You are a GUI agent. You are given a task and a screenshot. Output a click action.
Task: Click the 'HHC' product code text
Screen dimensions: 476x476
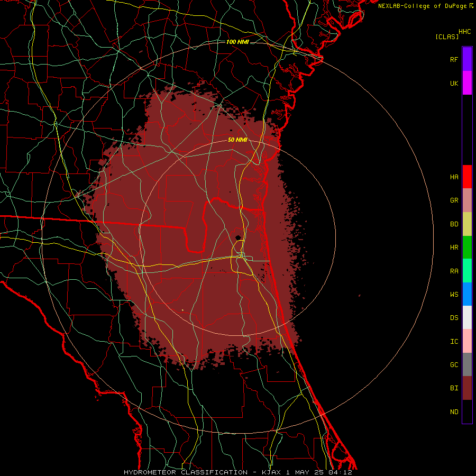(x=464, y=32)
